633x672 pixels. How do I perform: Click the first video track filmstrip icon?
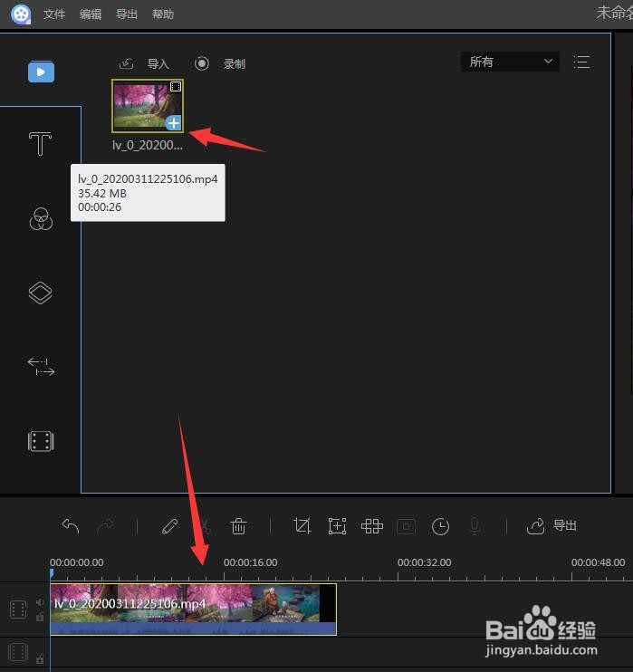[x=18, y=610]
